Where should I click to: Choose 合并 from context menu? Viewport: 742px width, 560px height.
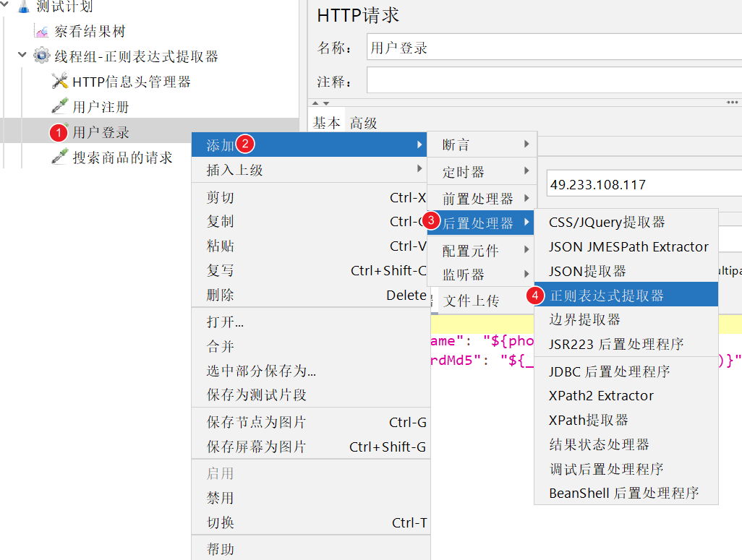(311, 346)
